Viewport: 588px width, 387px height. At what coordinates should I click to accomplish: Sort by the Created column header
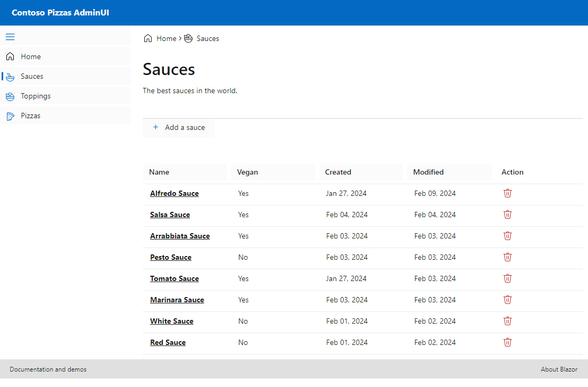(x=338, y=172)
